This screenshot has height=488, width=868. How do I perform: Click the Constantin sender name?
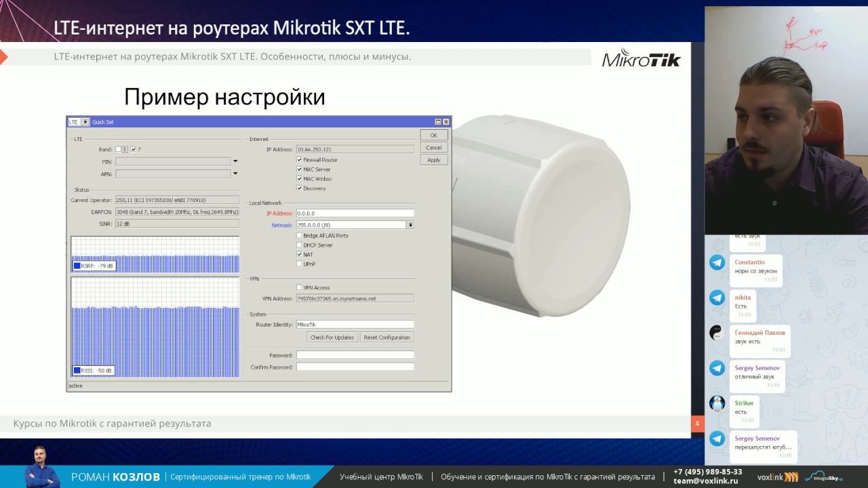click(x=749, y=262)
